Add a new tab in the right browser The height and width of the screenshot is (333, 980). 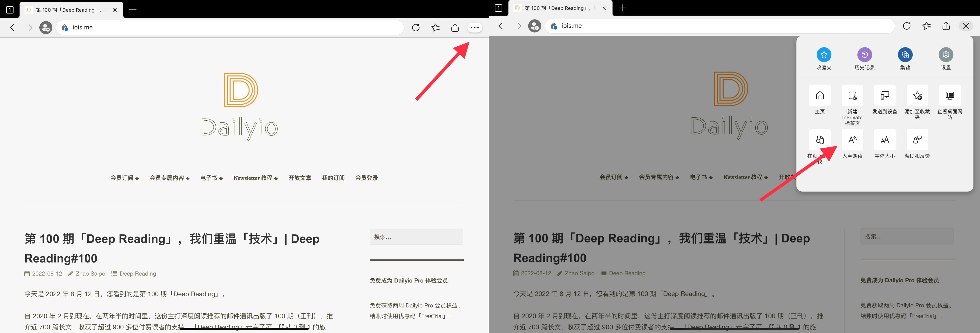coord(622,8)
